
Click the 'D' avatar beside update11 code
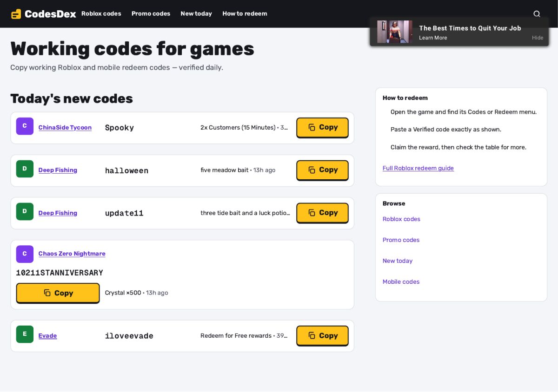tap(25, 212)
